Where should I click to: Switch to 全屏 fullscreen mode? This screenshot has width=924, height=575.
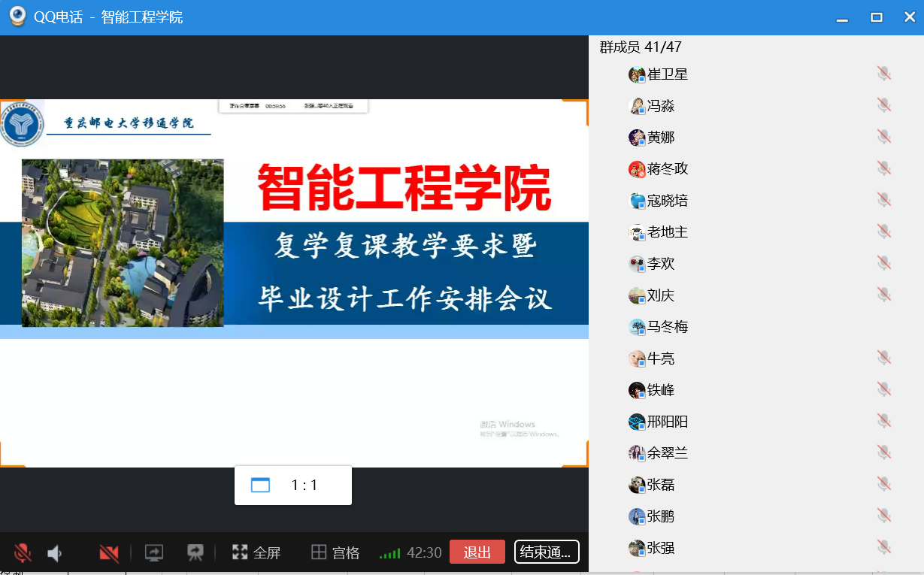(256, 553)
